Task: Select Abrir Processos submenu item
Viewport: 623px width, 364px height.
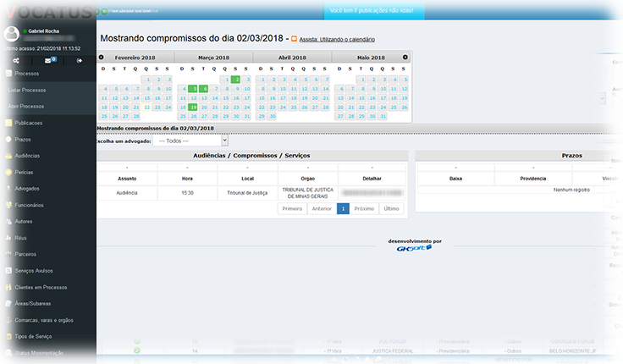Action: (25, 107)
